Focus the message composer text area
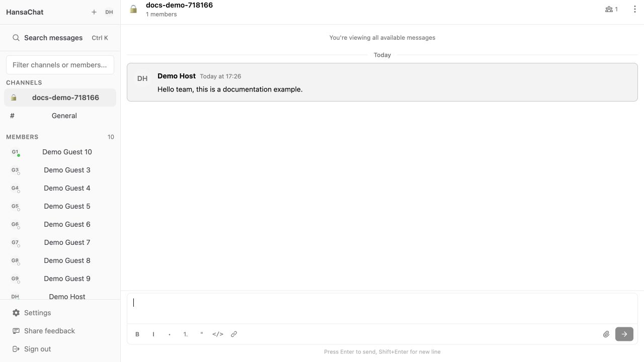The image size is (644, 362). click(x=382, y=309)
